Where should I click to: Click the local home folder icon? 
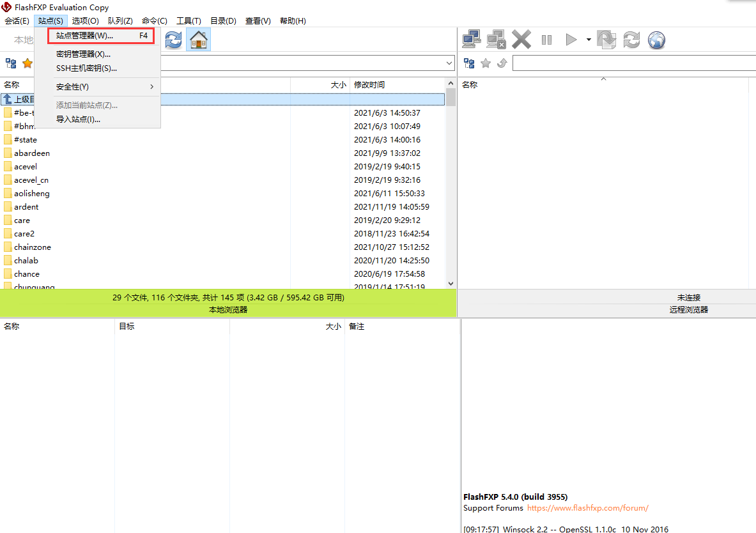(199, 40)
